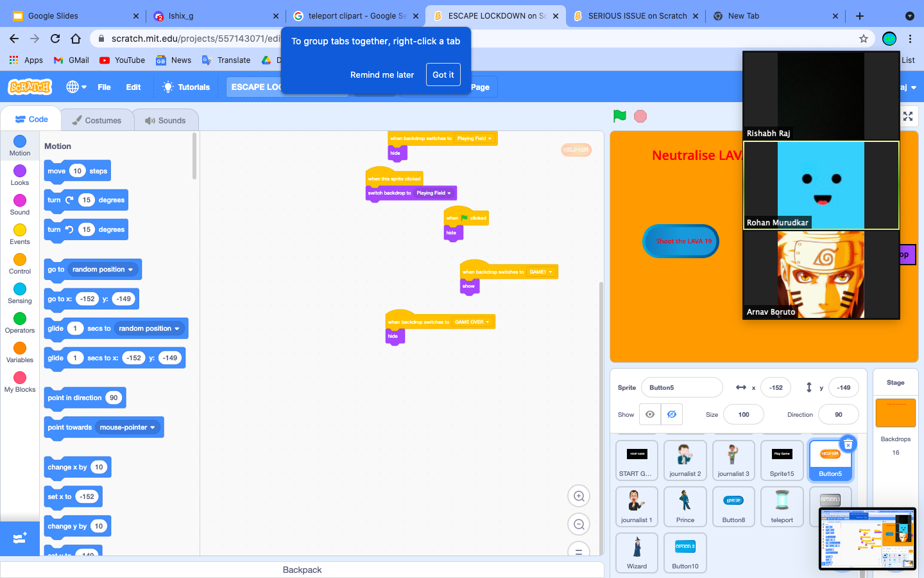The width and height of the screenshot is (924, 578).
Task: Click the orange Stage backdrop thumbnail
Action: coord(896,412)
